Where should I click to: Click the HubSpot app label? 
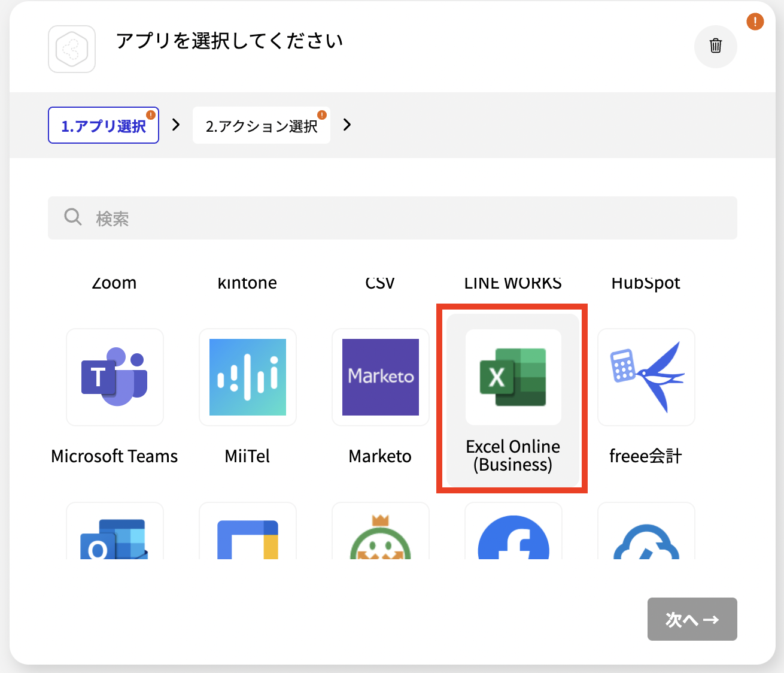(x=646, y=283)
